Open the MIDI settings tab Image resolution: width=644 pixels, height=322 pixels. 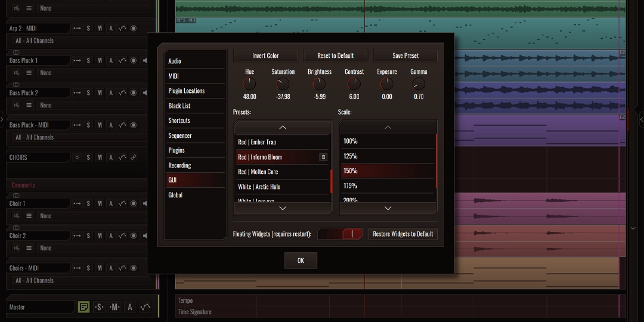click(196, 76)
